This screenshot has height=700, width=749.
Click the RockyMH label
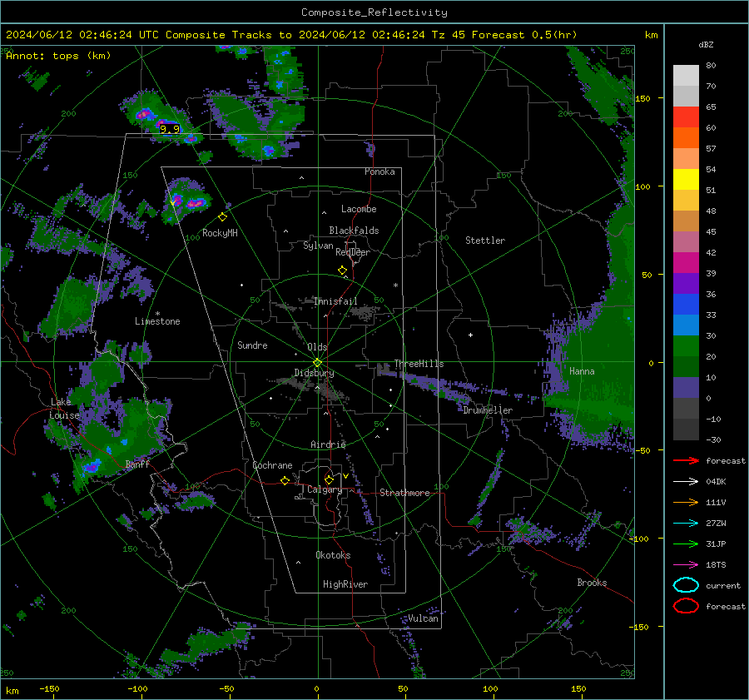[220, 233]
